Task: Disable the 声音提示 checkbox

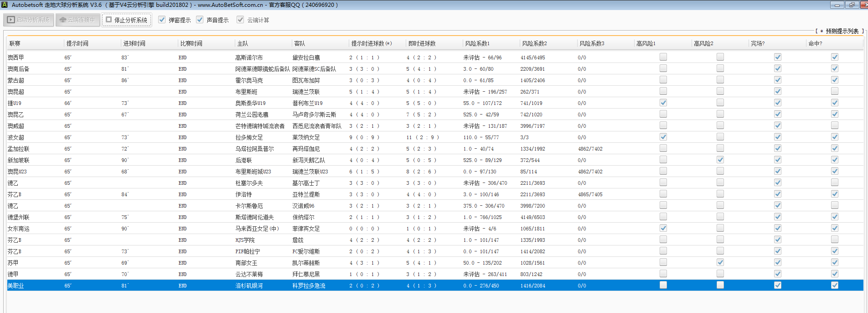Action: click(x=200, y=20)
